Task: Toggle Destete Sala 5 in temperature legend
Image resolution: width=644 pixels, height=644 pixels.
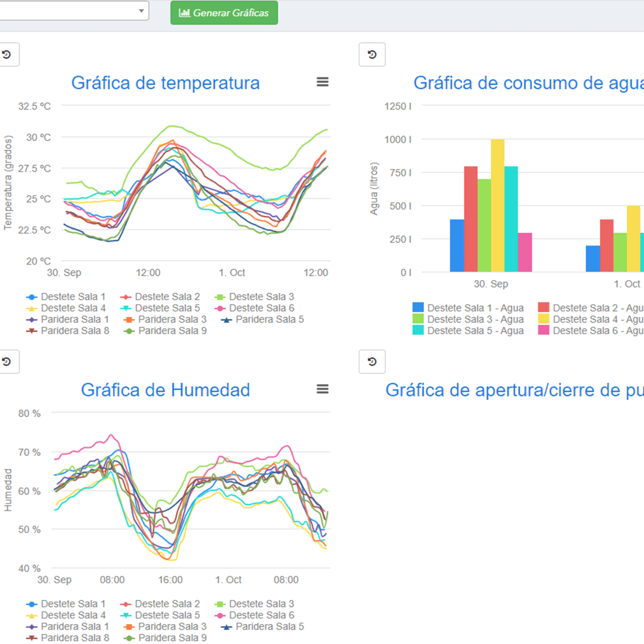Action: point(160,308)
